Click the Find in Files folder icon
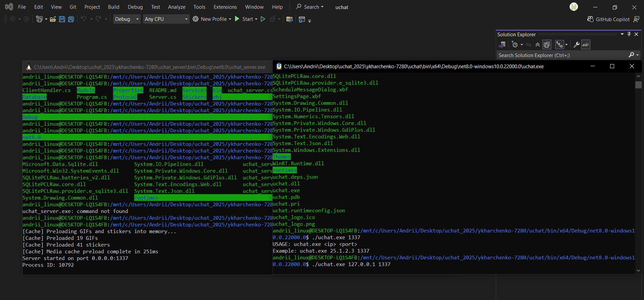 [289, 19]
